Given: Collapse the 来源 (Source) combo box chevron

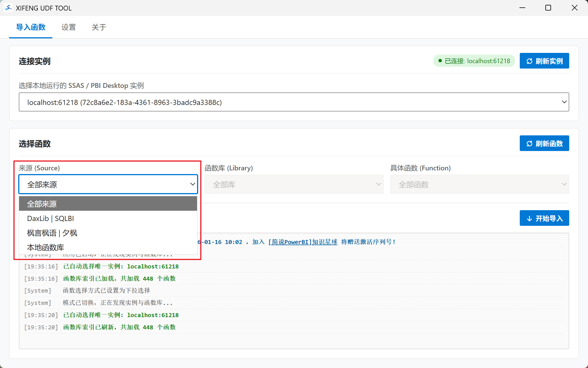Looking at the screenshot, I should coord(192,184).
